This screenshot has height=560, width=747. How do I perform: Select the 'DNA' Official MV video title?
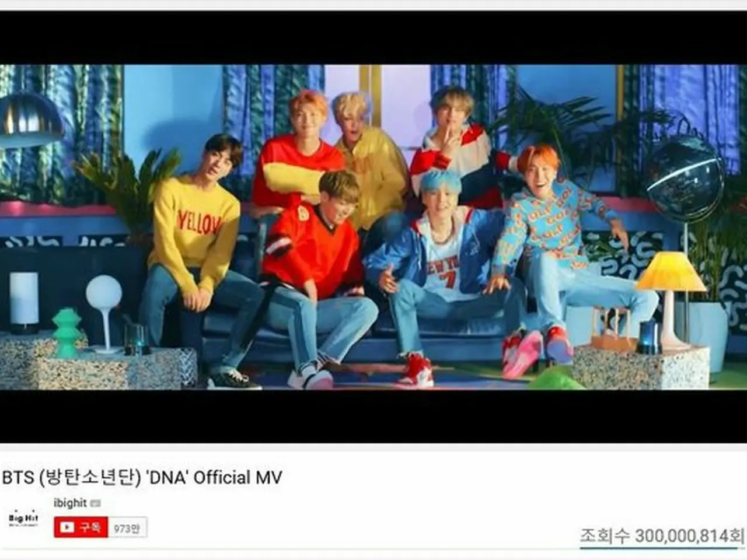pyautogui.click(x=142, y=478)
